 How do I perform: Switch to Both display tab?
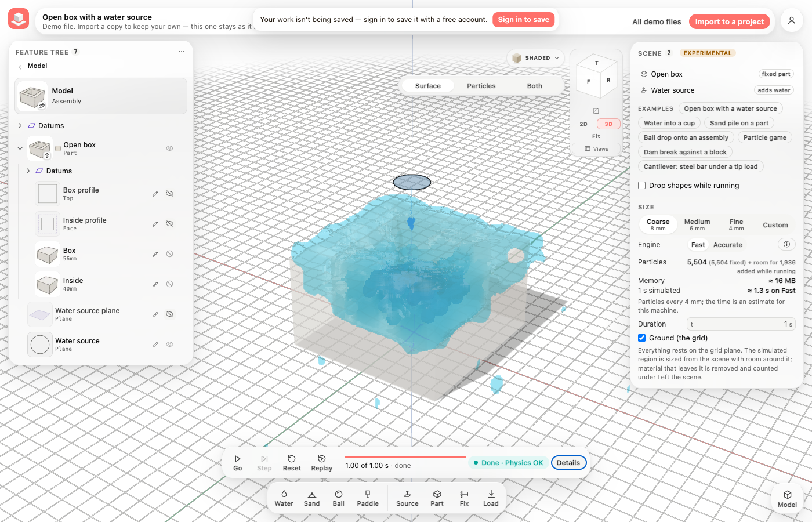click(x=535, y=86)
